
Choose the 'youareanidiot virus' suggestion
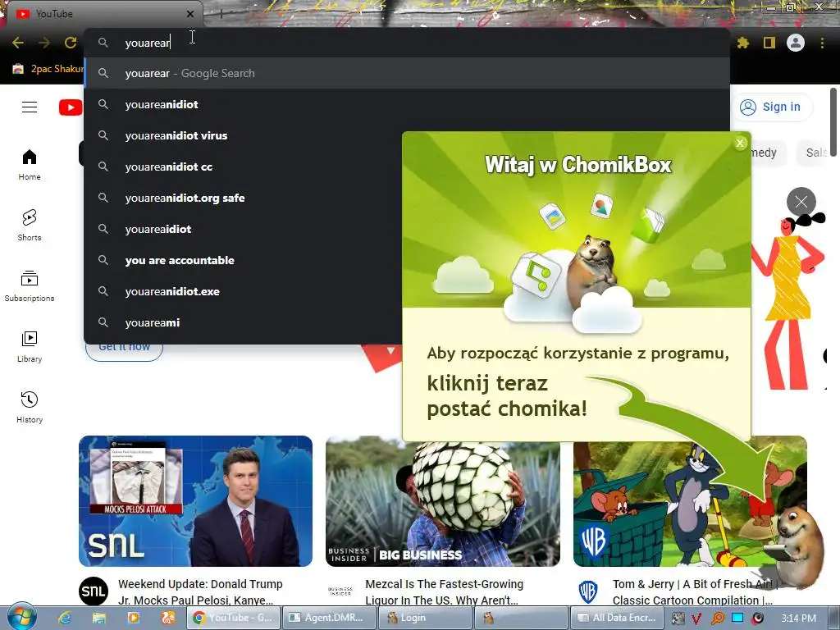[x=243, y=135]
